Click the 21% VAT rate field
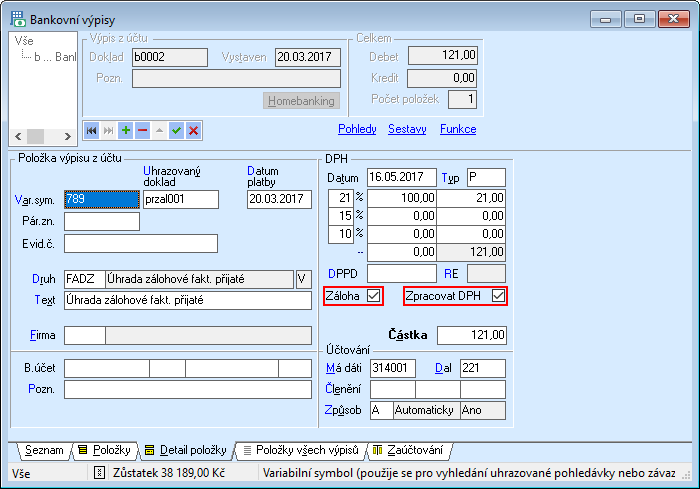The height and width of the screenshot is (489, 700). pos(341,198)
